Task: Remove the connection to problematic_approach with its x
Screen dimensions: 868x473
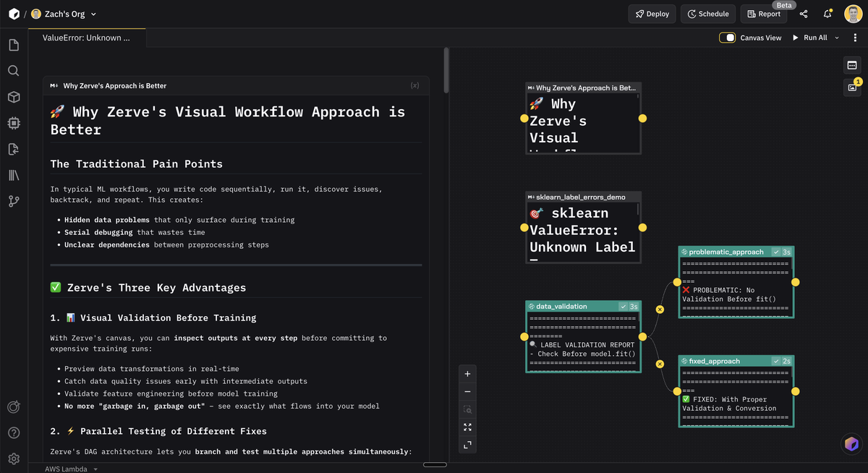Action: pos(660,310)
